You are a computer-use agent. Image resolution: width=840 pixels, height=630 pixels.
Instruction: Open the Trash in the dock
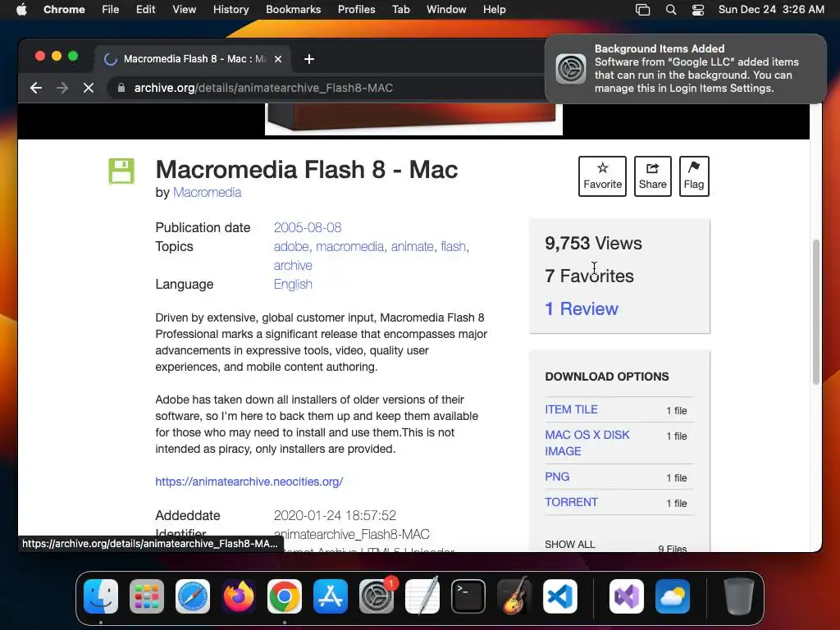coord(739,596)
